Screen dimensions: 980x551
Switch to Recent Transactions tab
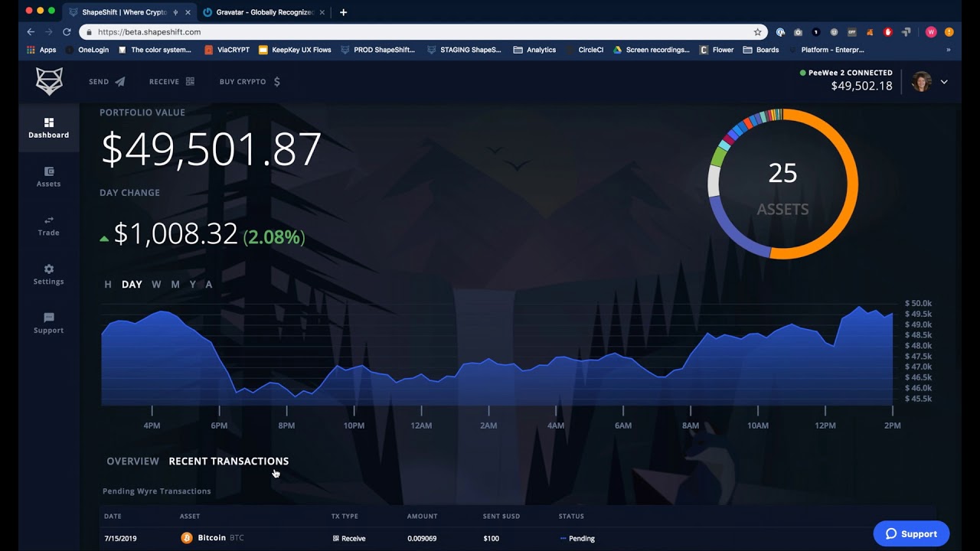click(x=229, y=461)
